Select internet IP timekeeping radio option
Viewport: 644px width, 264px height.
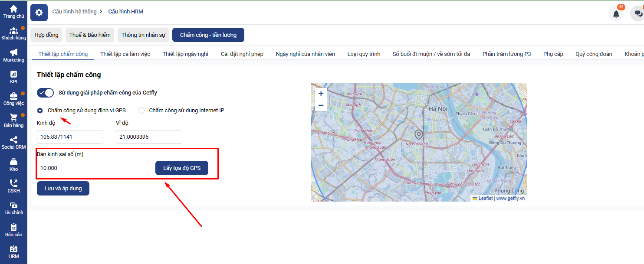[x=141, y=111]
